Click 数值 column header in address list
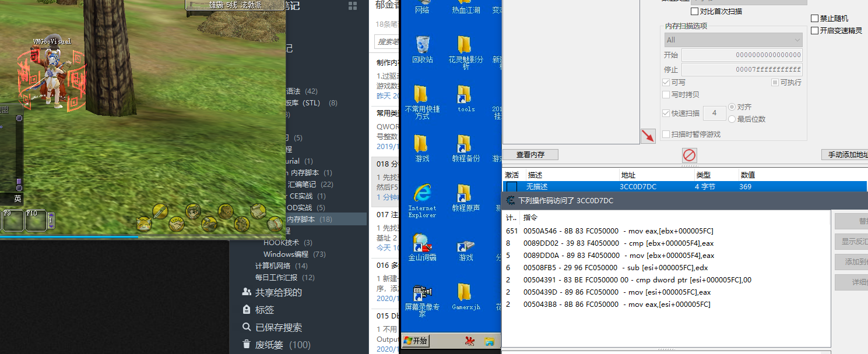 pos(803,175)
